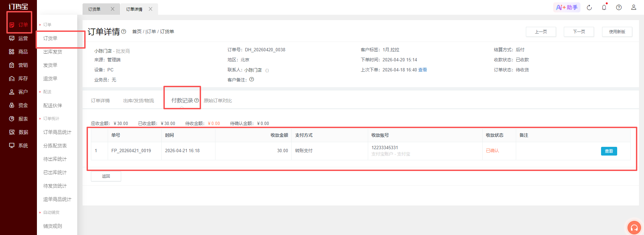Viewport: 644px width, 235px height.
Task: Click the 查看 link beside 上次下单
Action: [423, 70]
